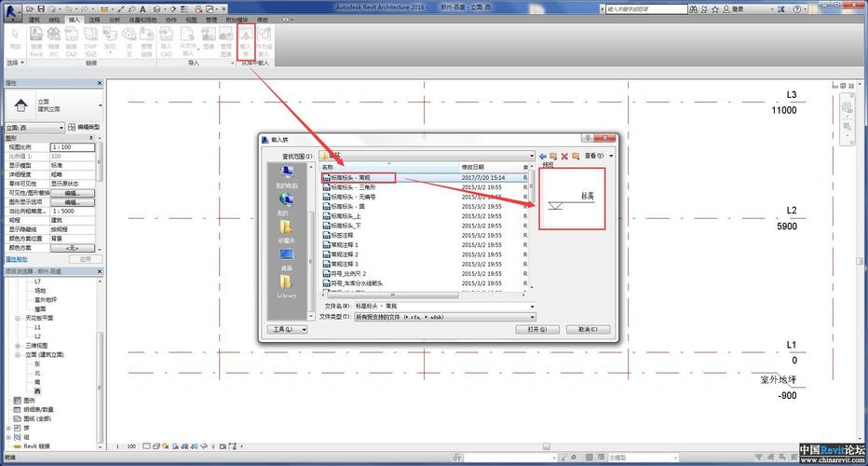Image resolution: width=868 pixels, height=466 pixels.
Task: Select 南 elevation in project browser
Action: 37,382
